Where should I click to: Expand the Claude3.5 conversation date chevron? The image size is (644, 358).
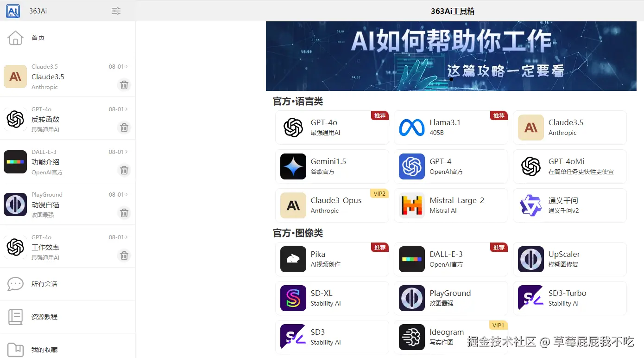click(127, 67)
